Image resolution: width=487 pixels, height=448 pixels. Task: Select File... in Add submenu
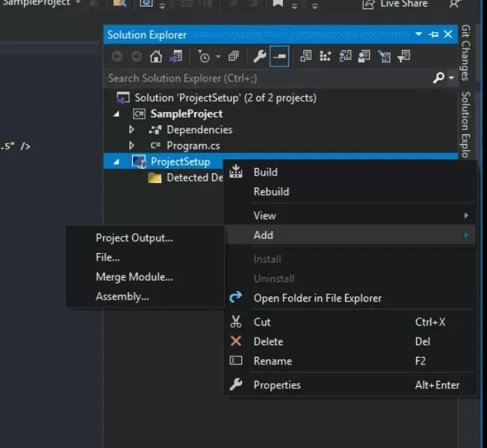(x=108, y=258)
